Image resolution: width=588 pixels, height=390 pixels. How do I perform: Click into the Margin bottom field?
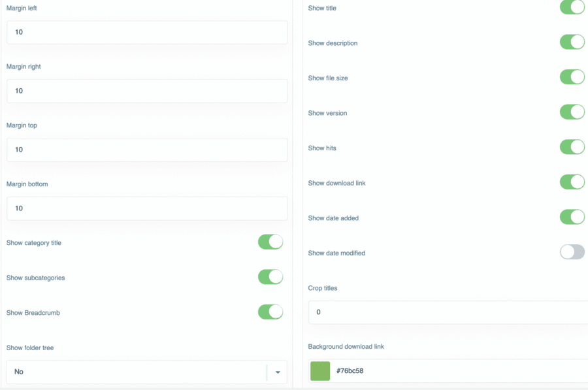tap(147, 208)
